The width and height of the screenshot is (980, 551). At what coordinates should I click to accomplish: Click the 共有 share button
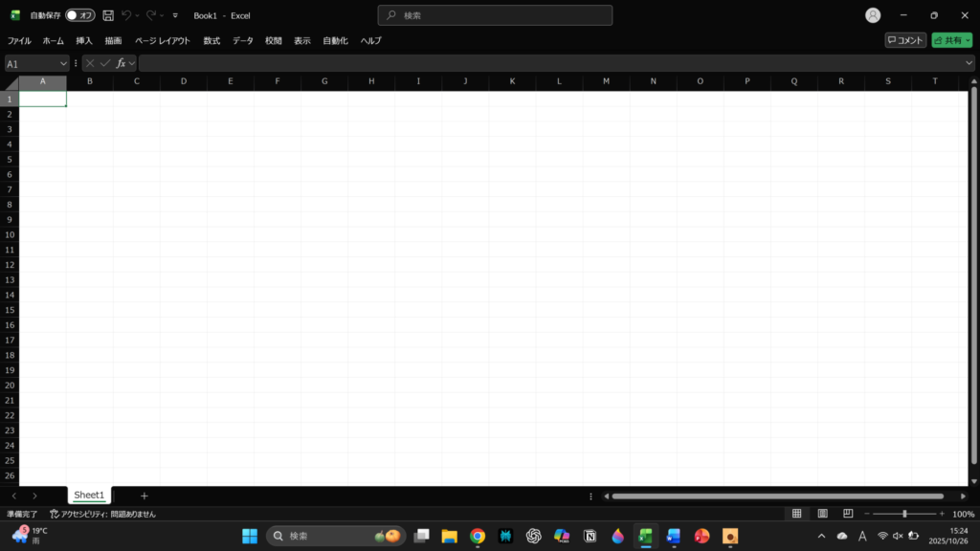(x=951, y=40)
